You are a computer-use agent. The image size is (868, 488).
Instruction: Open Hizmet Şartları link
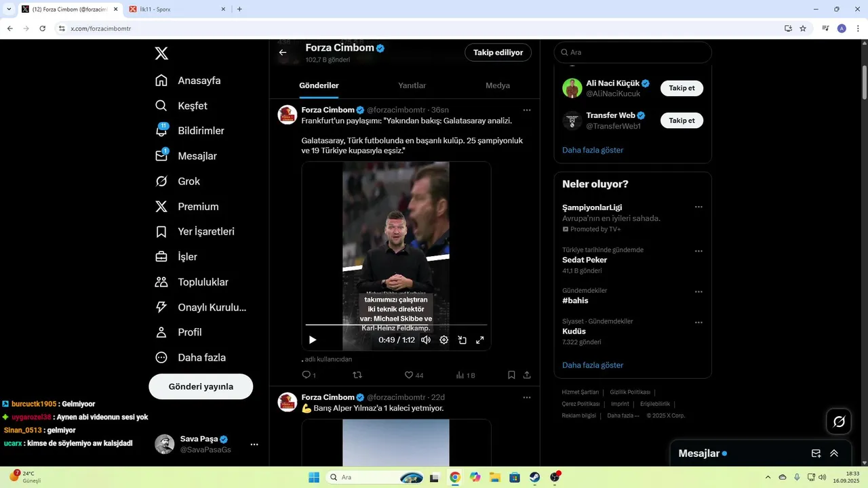[x=580, y=392]
